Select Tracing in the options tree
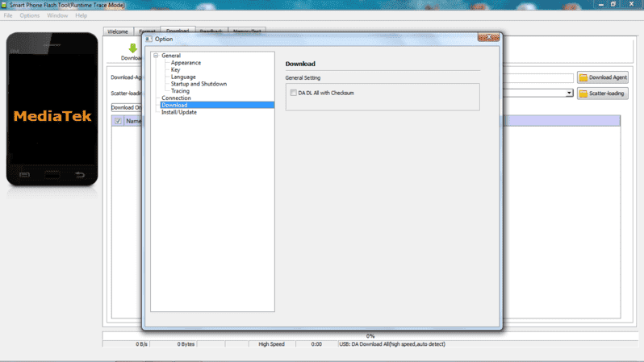 pos(180,91)
